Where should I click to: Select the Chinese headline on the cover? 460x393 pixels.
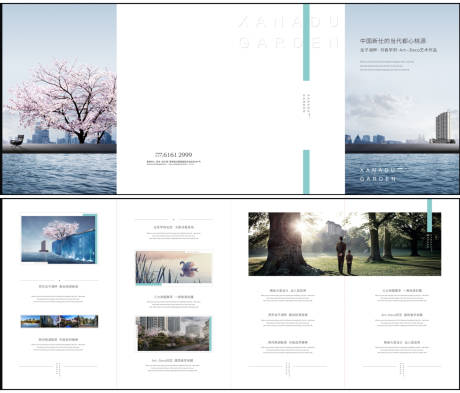pos(393,41)
